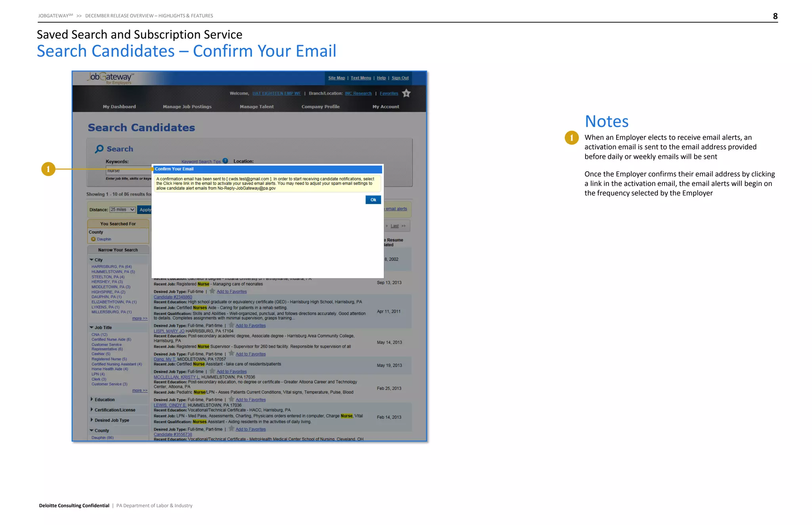Open INC Research branch link
This screenshot has height=525, width=812.
(x=358, y=94)
